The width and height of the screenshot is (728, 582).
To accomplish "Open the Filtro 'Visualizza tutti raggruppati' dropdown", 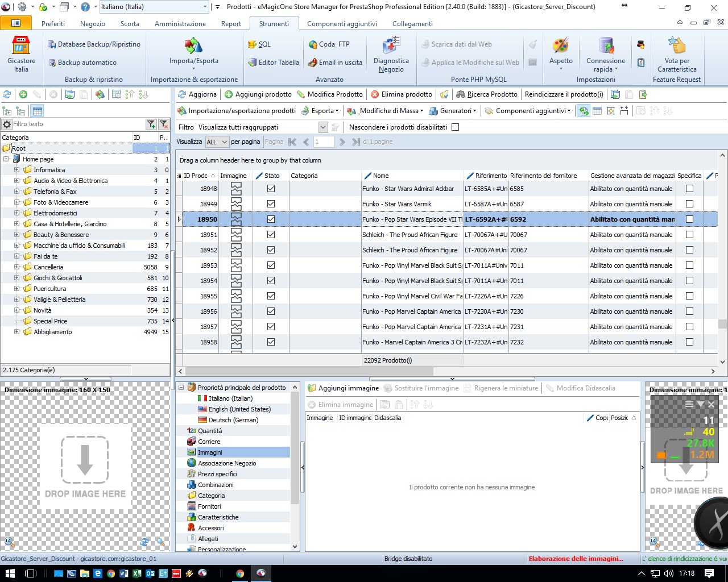I will (323, 127).
